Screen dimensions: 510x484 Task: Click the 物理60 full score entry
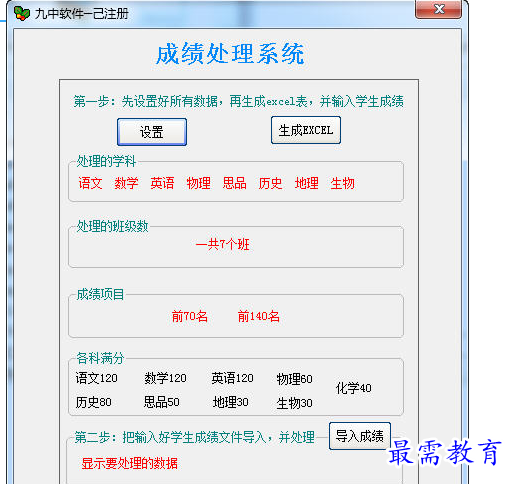pos(294,379)
